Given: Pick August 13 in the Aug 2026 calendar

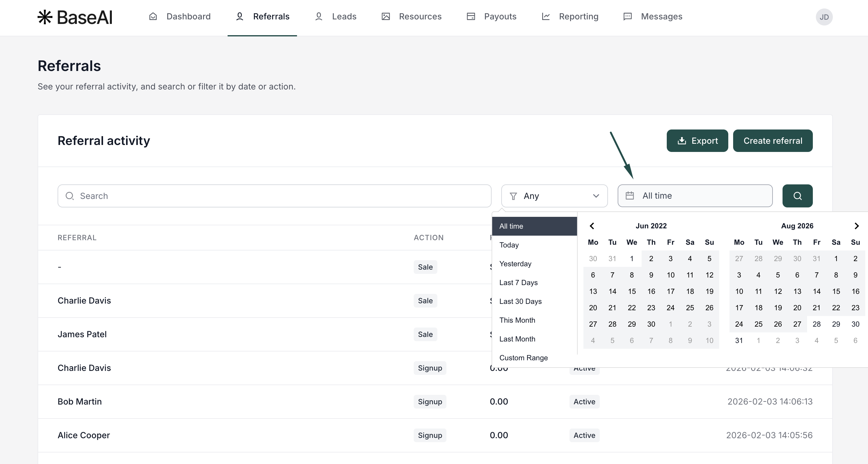Looking at the screenshot, I should (797, 291).
